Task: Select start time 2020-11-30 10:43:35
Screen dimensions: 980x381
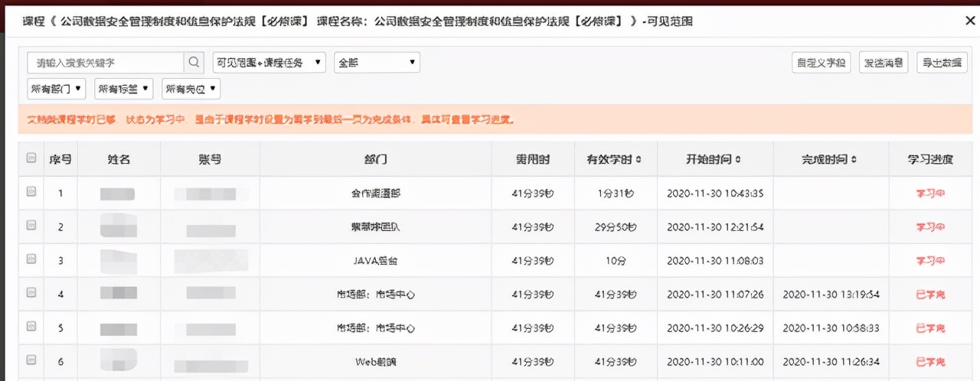Action: coord(715,194)
